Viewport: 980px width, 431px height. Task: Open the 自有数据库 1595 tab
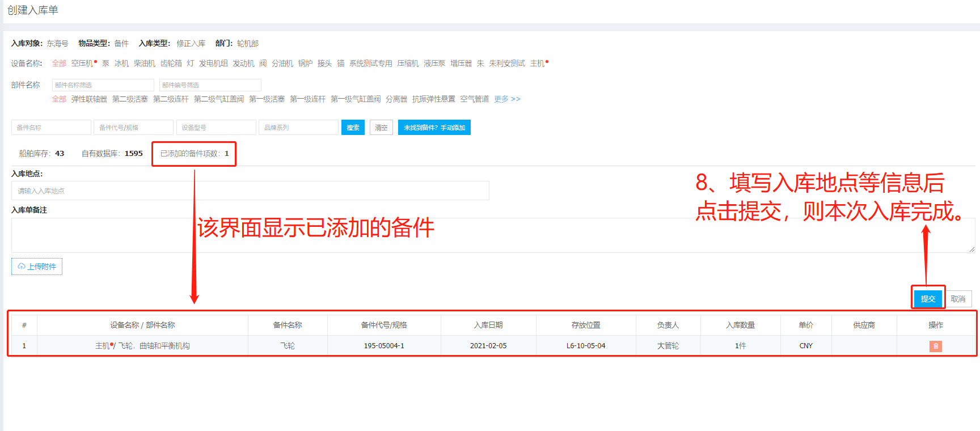pyautogui.click(x=112, y=154)
